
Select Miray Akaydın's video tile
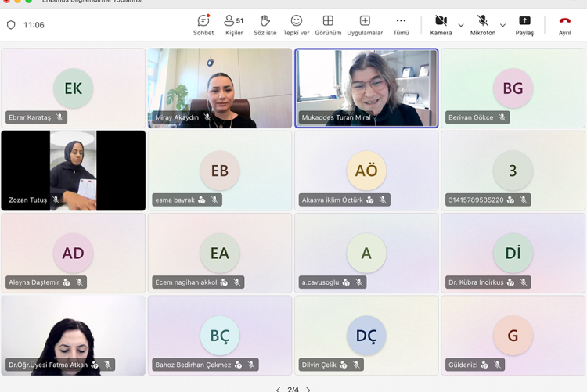point(220,88)
